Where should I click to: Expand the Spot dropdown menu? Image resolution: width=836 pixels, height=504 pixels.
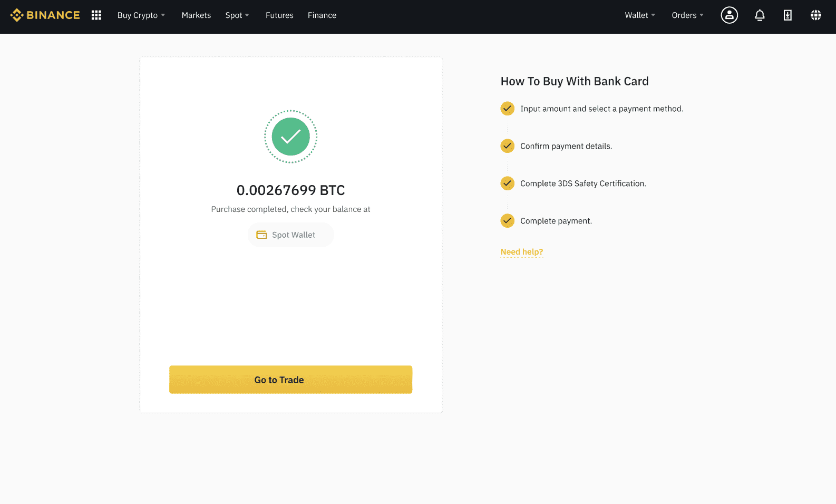coord(237,15)
